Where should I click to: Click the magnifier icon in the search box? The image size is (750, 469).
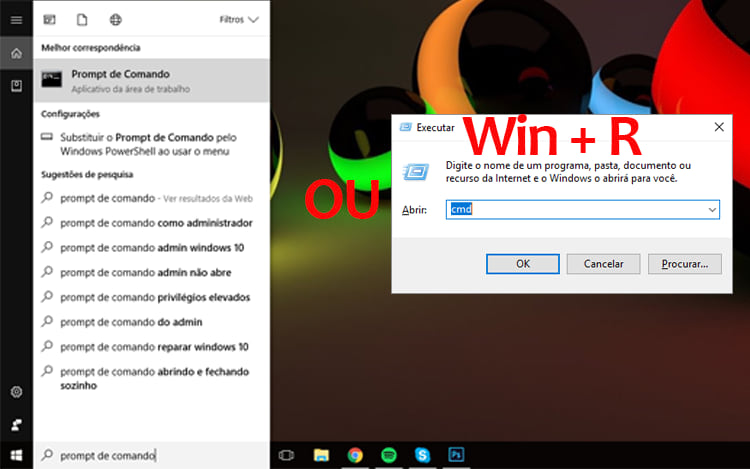[47, 455]
